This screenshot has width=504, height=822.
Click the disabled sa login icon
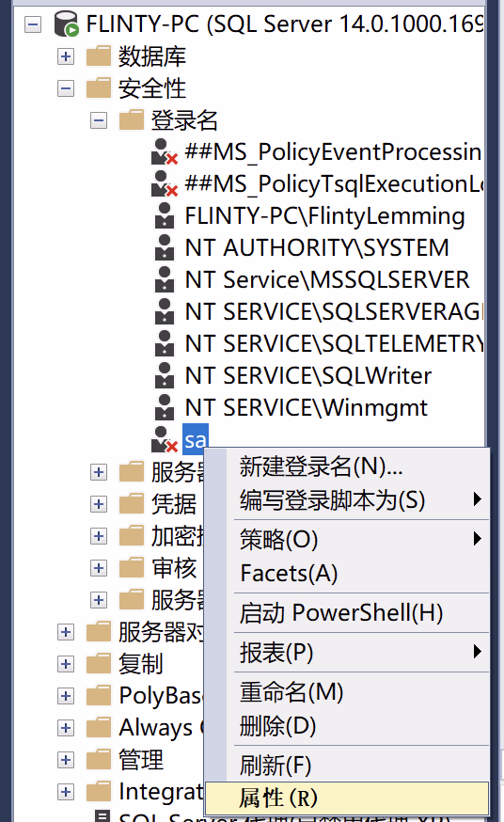coord(165,439)
